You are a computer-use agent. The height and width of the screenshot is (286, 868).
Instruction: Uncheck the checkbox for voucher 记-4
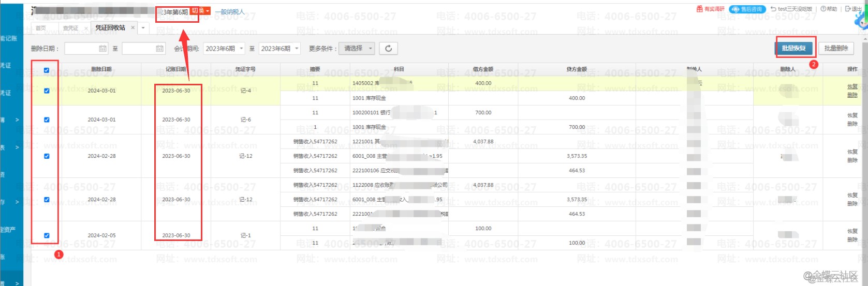tap(47, 91)
